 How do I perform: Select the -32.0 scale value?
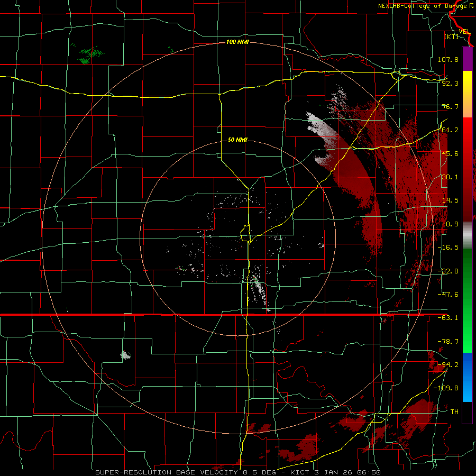[x=448, y=271]
